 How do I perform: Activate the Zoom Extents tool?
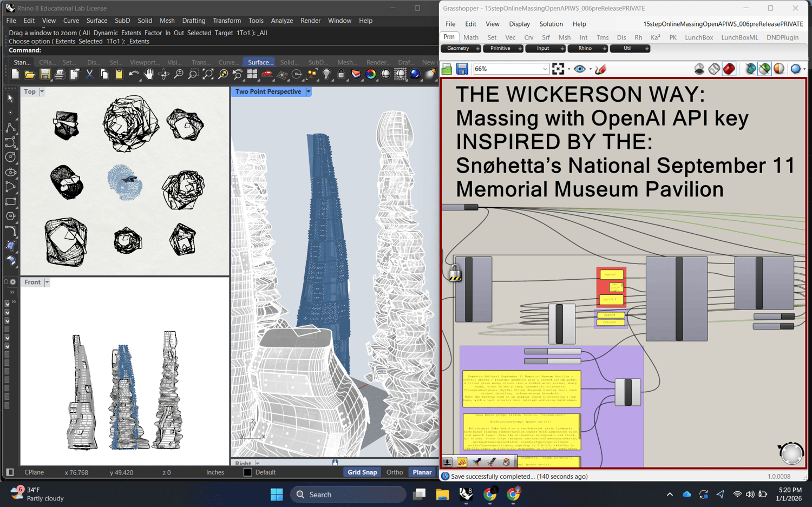point(208,75)
